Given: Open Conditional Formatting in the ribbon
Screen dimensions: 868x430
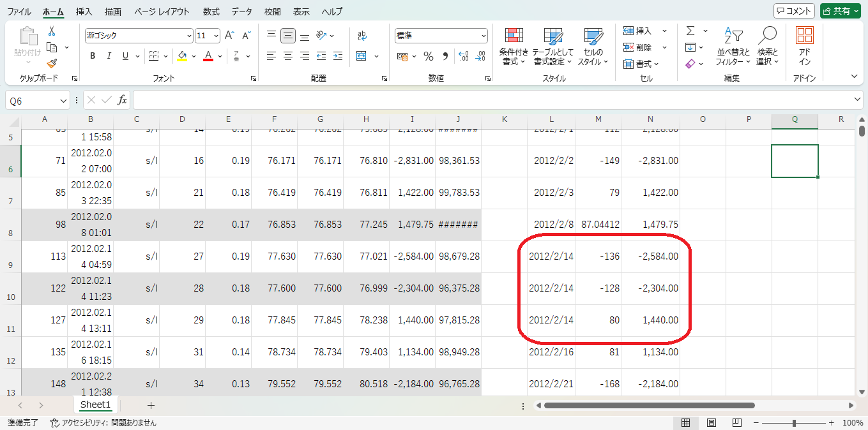Looking at the screenshot, I should pos(514,47).
